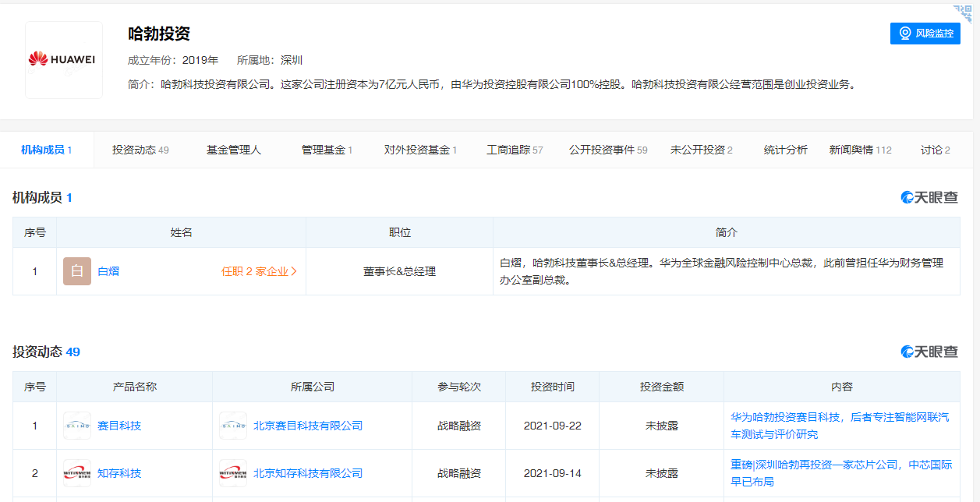Click the logo beside product name 赛目科技
This screenshot has height=502, width=980.
coord(77,426)
